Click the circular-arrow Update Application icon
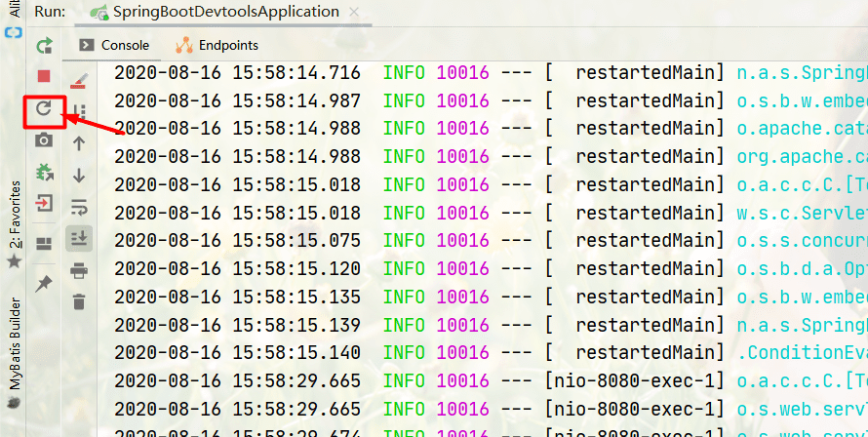Viewport: 868px width, 437px height. click(44, 108)
